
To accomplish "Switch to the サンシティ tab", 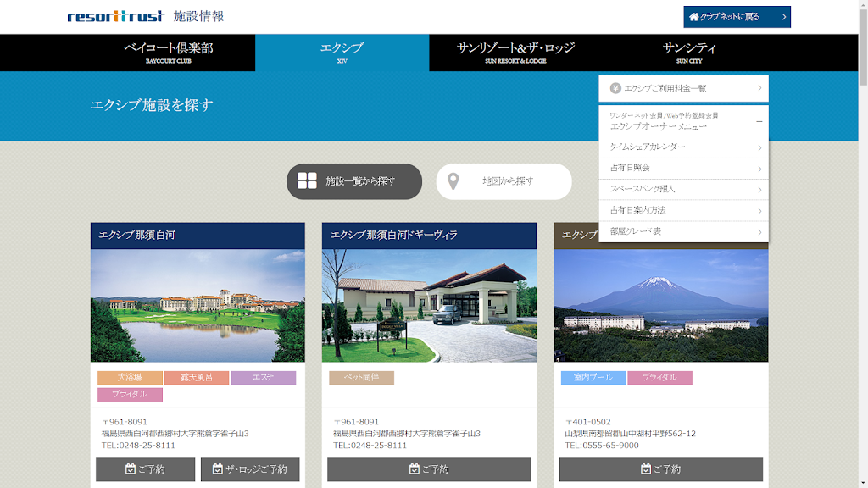I will click(689, 53).
